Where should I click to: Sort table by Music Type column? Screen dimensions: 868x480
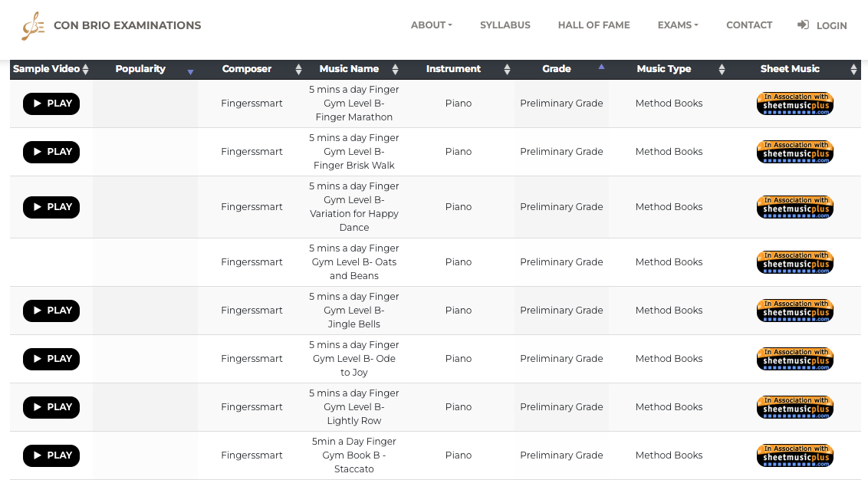pos(664,69)
